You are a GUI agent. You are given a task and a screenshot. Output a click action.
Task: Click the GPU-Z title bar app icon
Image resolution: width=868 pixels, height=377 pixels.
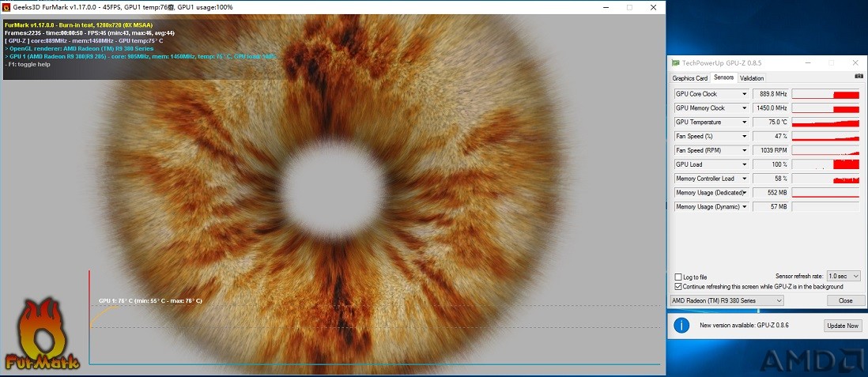tap(675, 63)
